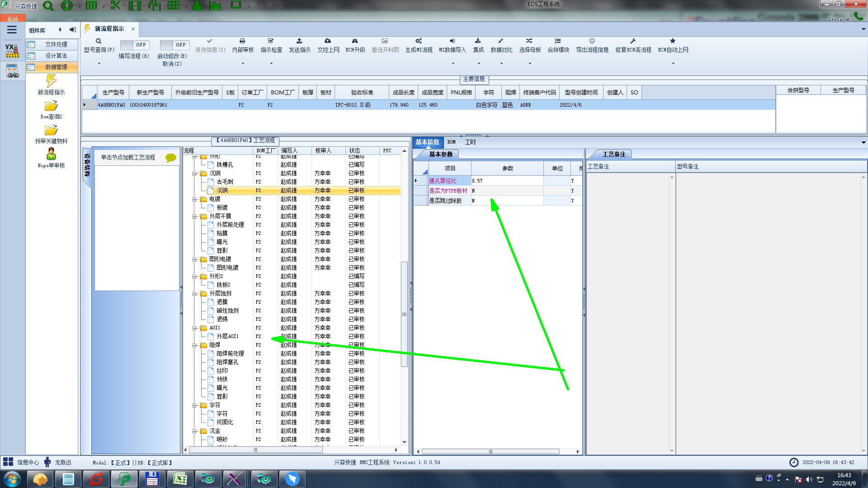The image size is (868, 488).
Task: Collapse the 阻焊 tree folder
Action: [194, 345]
